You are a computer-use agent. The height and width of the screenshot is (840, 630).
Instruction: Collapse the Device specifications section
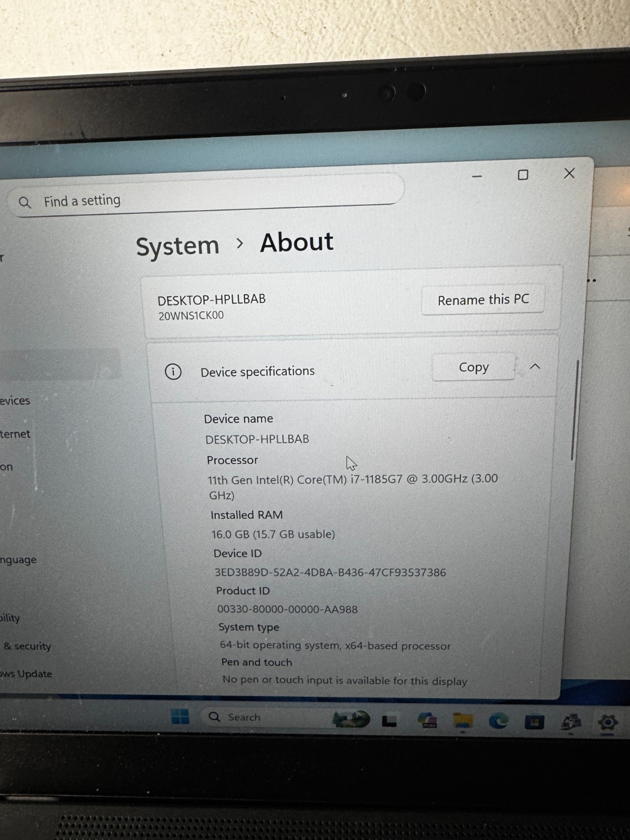[535, 366]
